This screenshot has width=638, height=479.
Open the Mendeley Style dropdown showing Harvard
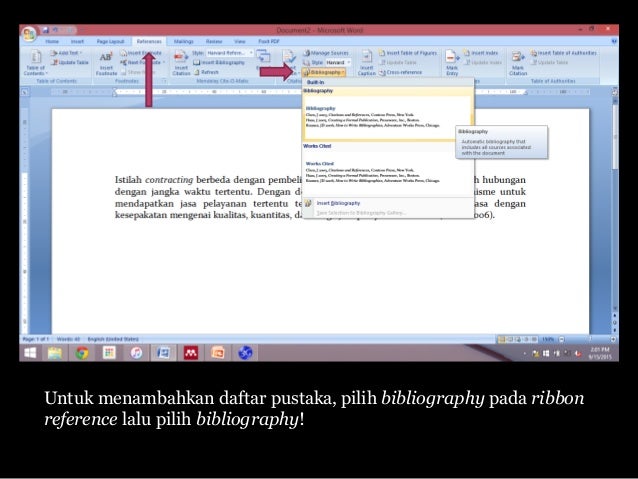230,53
